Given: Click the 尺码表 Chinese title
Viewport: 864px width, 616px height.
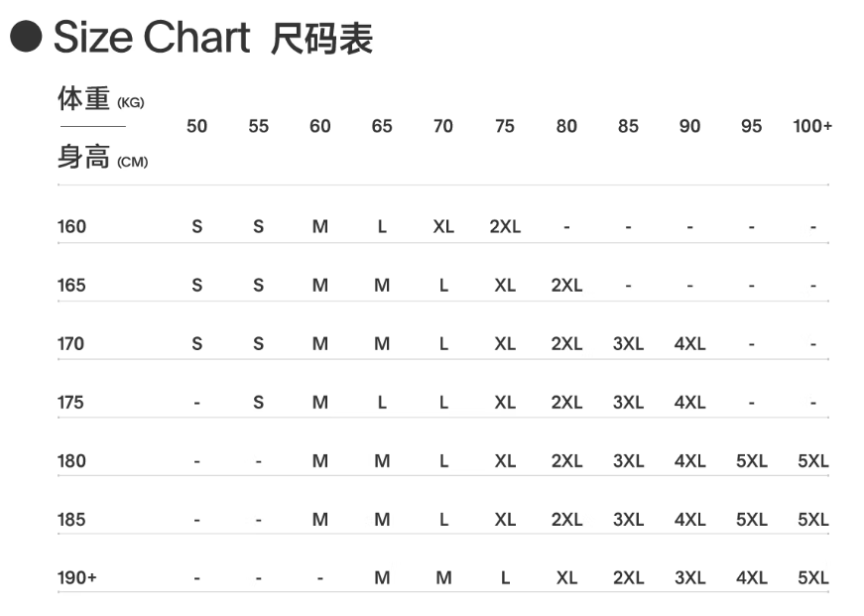Looking at the screenshot, I should pos(321,39).
